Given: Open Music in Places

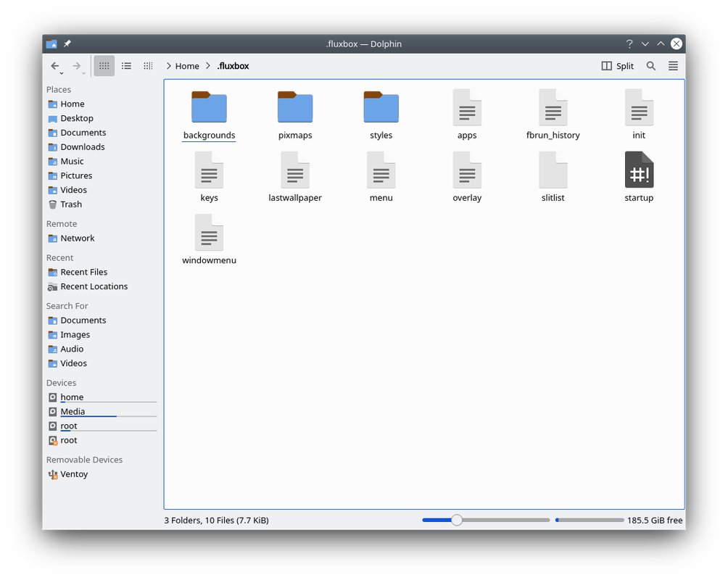Looking at the screenshot, I should pos(102,162).
